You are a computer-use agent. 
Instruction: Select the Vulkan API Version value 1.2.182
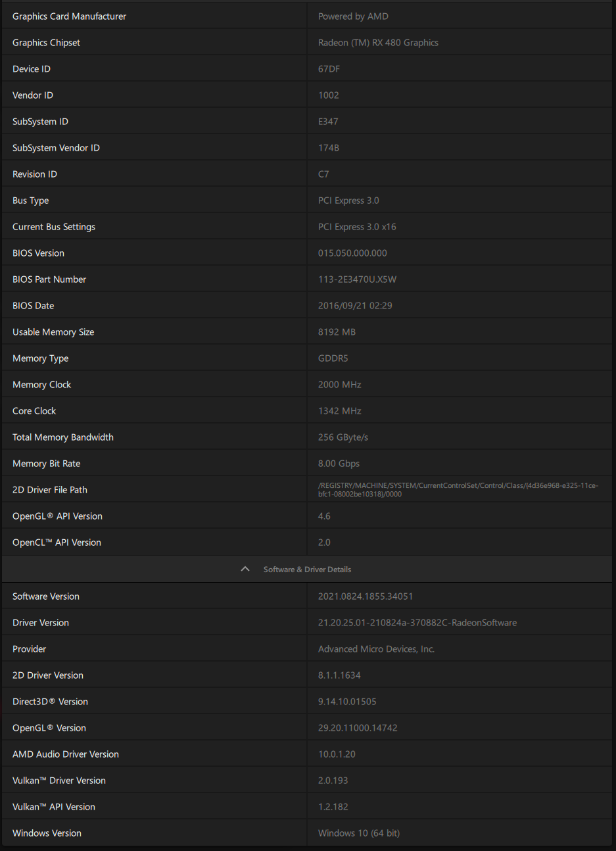click(x=333, y=807)
